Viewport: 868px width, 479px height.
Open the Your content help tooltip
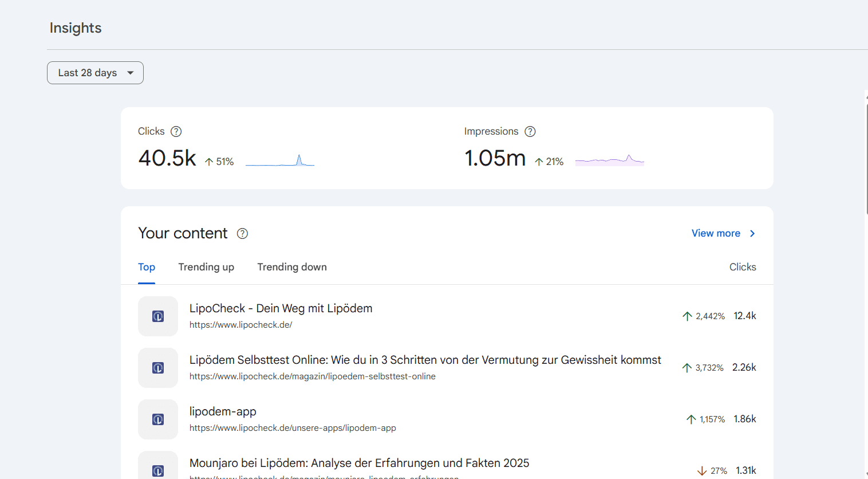pyautogui.click(x=242, y=233)
